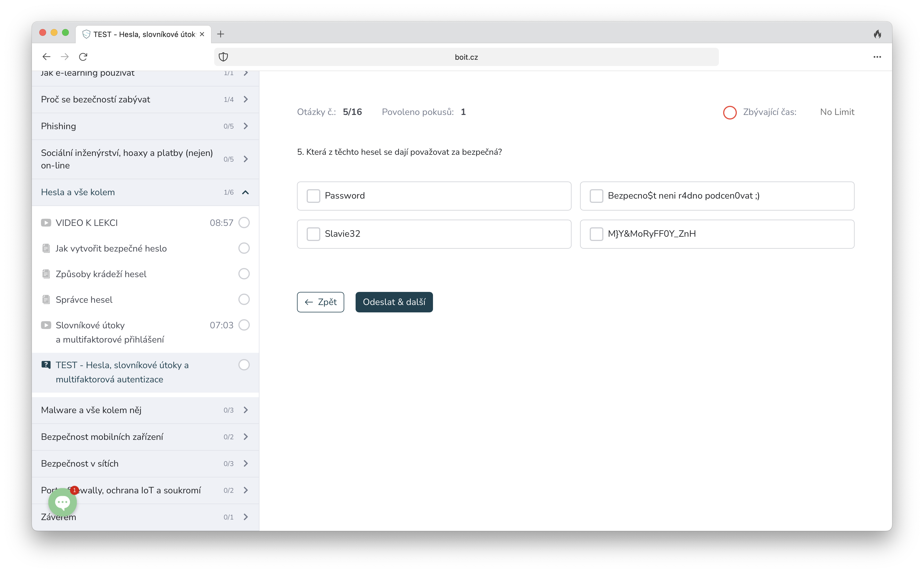This screenshot has height=573, width=924.
Task: Toggle completion circle for Slovníkové útoky
Action: tap(244, 325)
